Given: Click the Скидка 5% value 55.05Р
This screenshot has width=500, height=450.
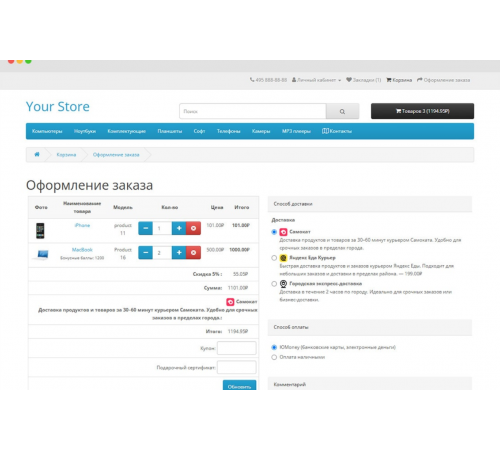Looking at the screenshot, I should click(240, 274).
